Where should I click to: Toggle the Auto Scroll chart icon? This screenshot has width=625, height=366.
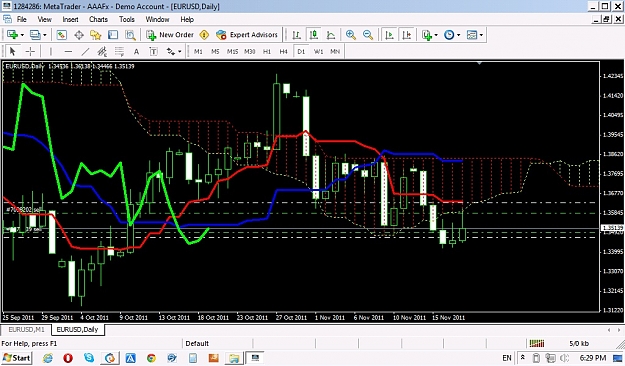pyautogui.click(x=389, y=35)
